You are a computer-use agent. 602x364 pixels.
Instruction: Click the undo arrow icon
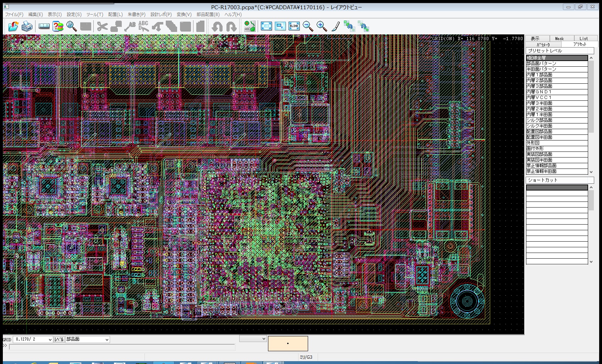217,26
